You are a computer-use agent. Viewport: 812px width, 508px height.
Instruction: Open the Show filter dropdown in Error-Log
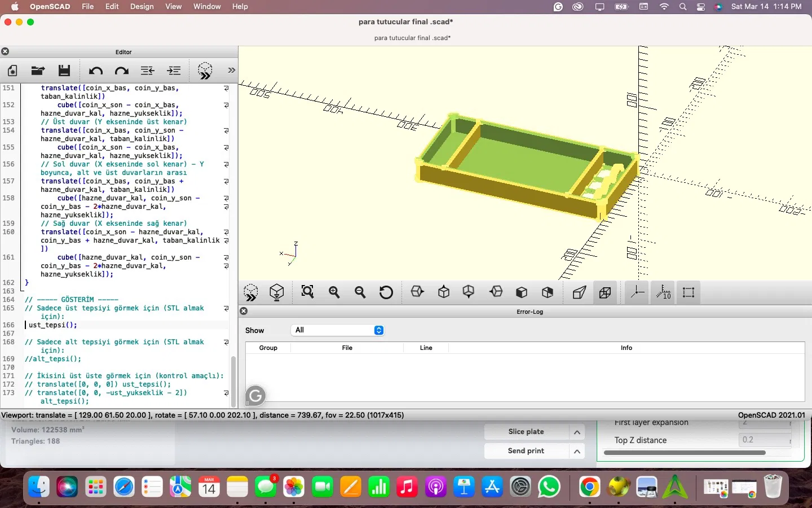pyautogui.click(x=338, y=330)
